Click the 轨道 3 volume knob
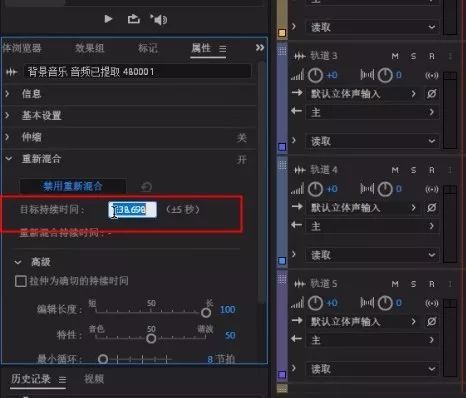 point(315,76)
